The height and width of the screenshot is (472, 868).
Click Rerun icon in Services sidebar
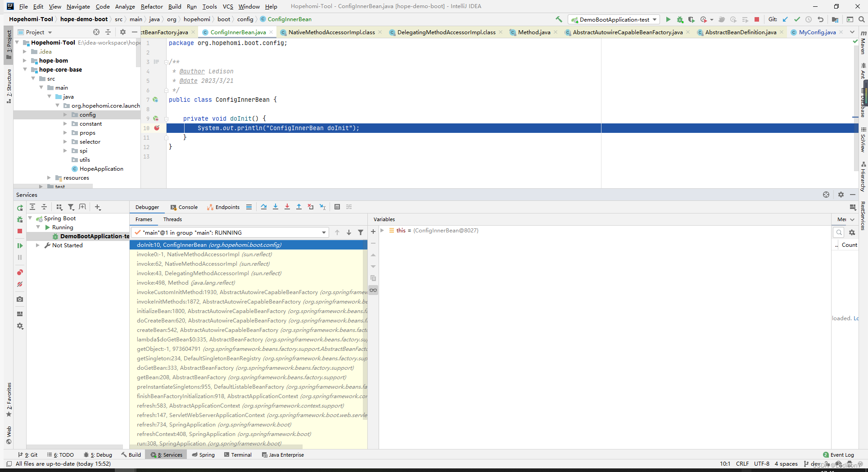tap(20, 208)
